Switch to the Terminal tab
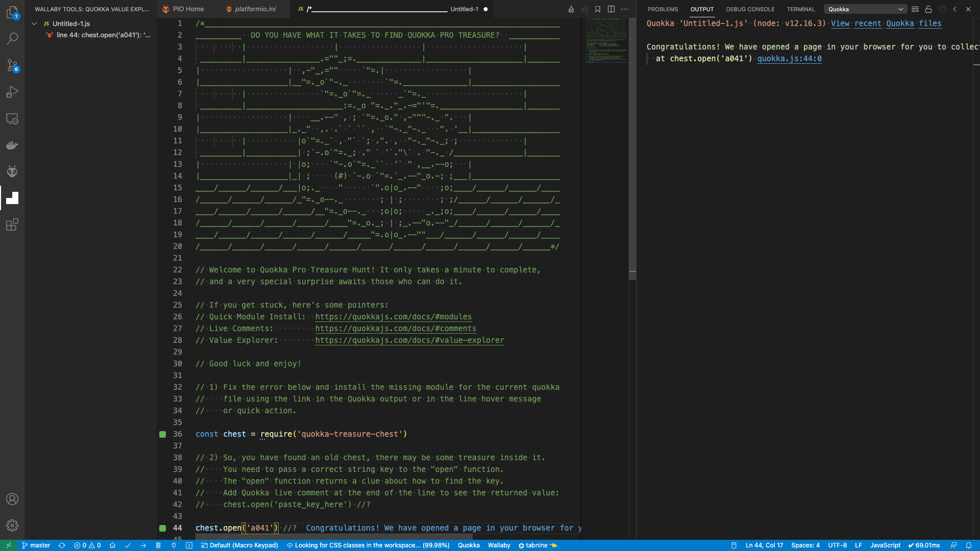Image resolution: width=980 pixels, height=551 pixels. (801, 9)
